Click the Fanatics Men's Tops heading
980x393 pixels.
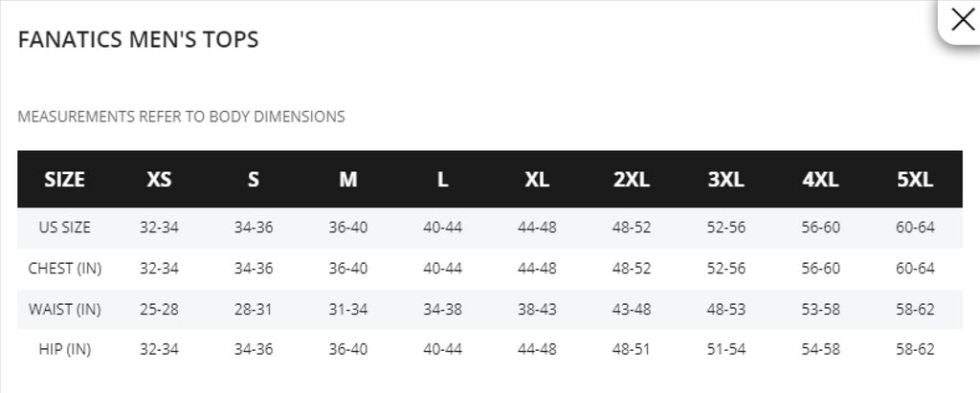[x=138, y=39]
